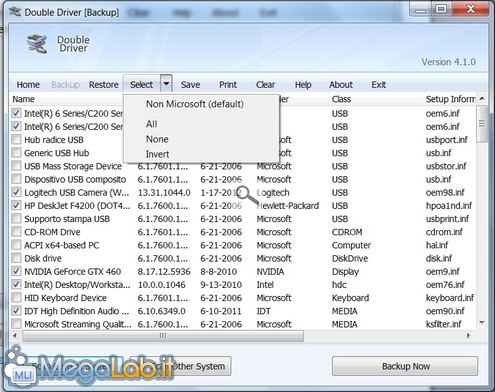
Task: Uncheck the Logitech USB Camera checkbox
Action: point(16,192)
